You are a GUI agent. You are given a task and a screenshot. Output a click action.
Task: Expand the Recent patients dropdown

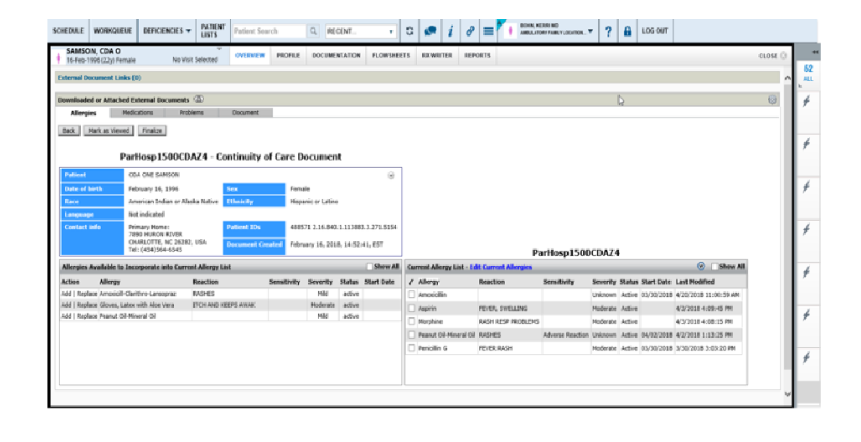tap(360, 32)
